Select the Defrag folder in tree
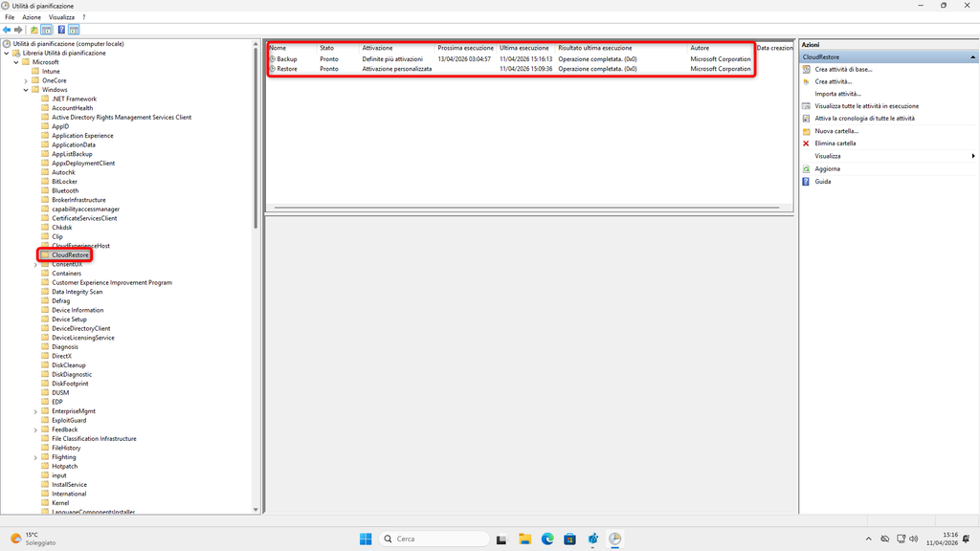 [x=60, y=301]
